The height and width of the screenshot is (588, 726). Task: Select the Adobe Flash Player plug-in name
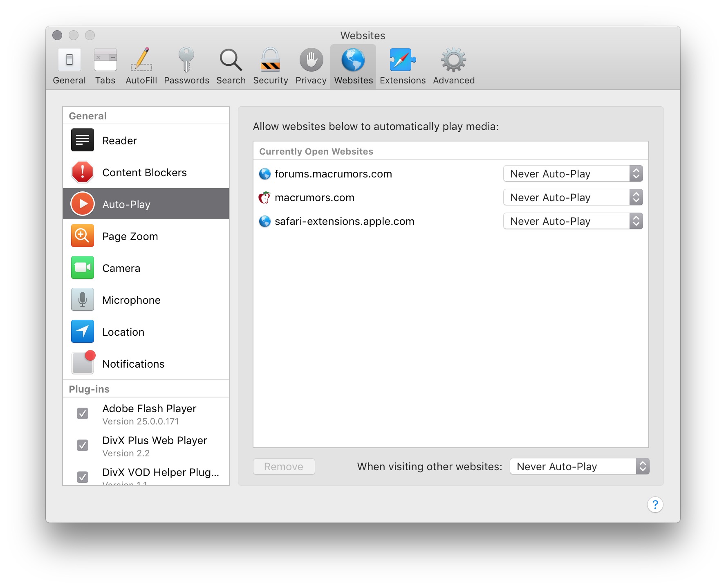click(x=149, y=408)
